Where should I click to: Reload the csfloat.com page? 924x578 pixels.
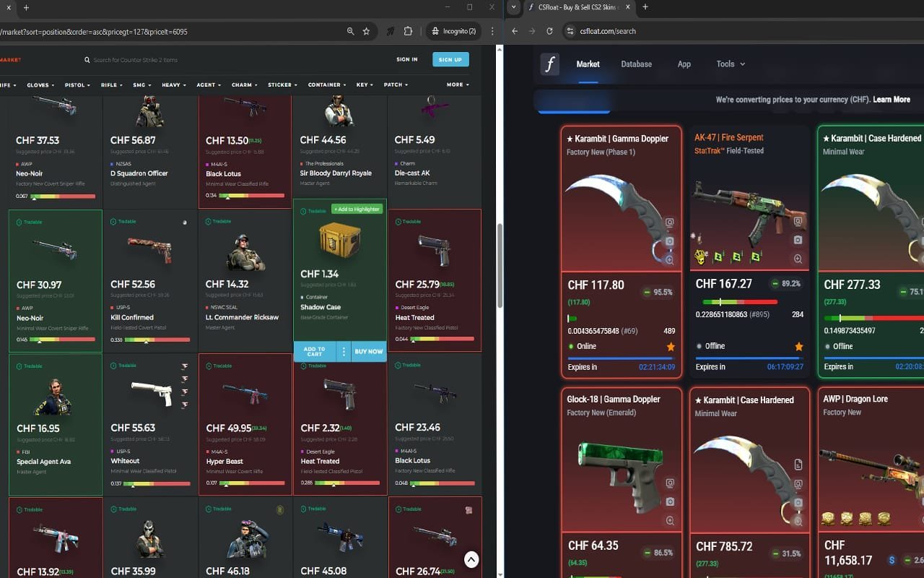tap(550, 31)
